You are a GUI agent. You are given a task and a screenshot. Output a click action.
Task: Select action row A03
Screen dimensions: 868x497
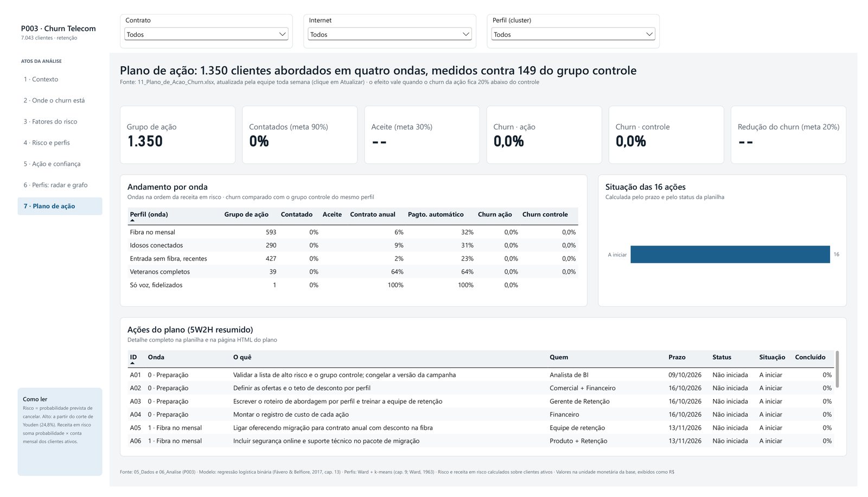tap(481, 402)
